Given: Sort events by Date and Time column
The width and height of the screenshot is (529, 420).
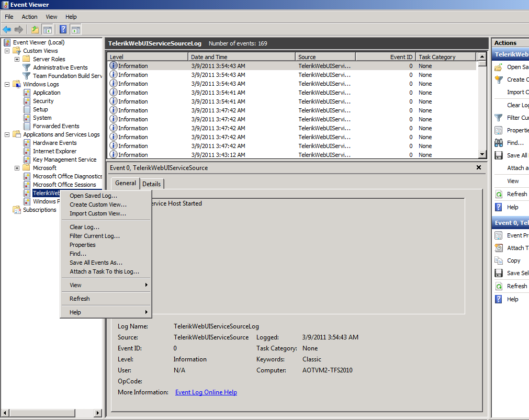Looking at the screenshot, I should coord(242,56).
